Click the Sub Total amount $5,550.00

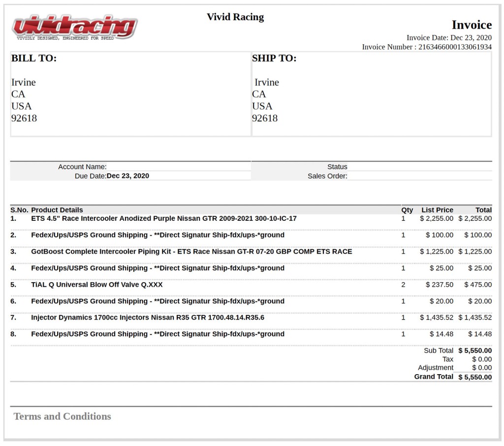pyautogui.click(x=474, y=351)
